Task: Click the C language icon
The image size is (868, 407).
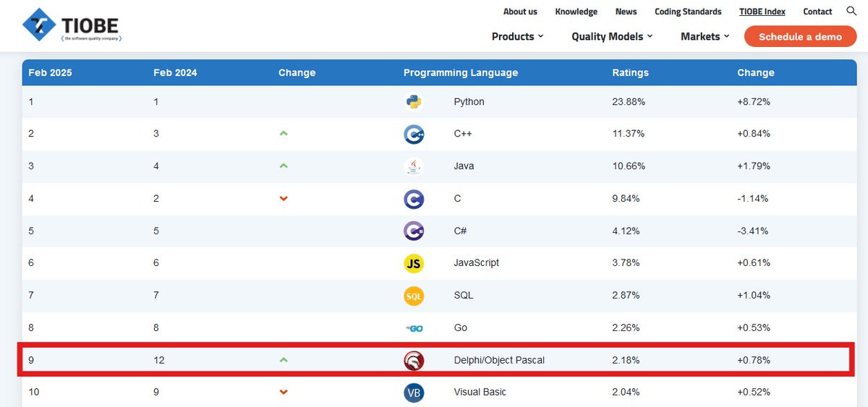Action: 414,199
